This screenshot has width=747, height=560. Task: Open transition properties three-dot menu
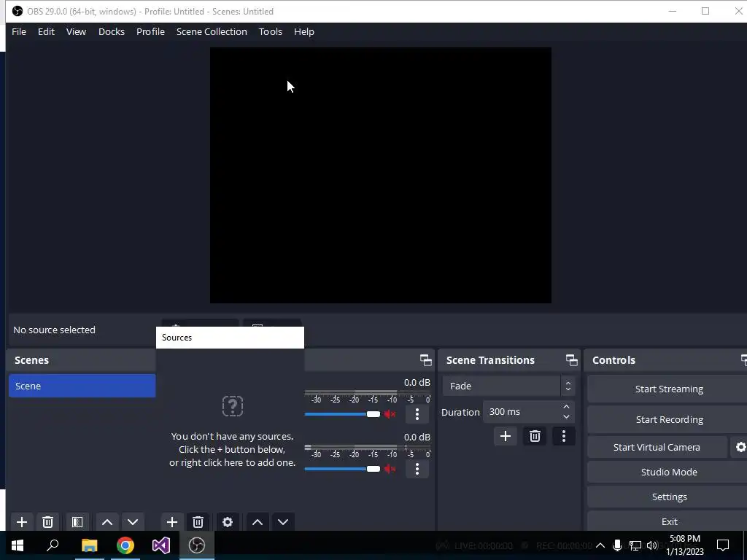pyautogui.click(x=564, y=436)
